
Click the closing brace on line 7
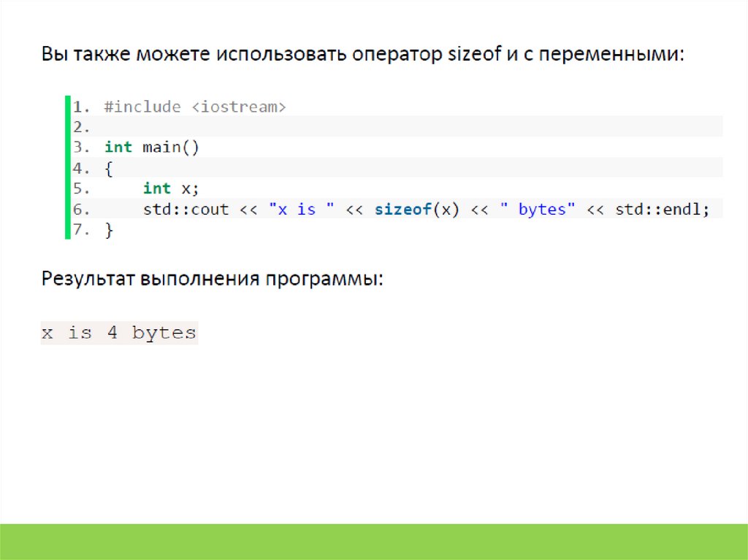point(109,230)
